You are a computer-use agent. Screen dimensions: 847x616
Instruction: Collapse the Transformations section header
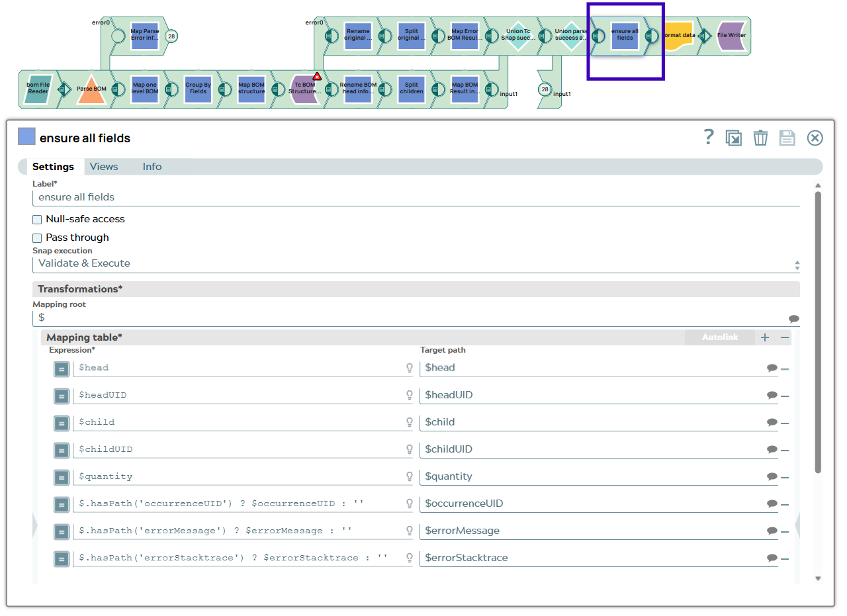[416, 289]
